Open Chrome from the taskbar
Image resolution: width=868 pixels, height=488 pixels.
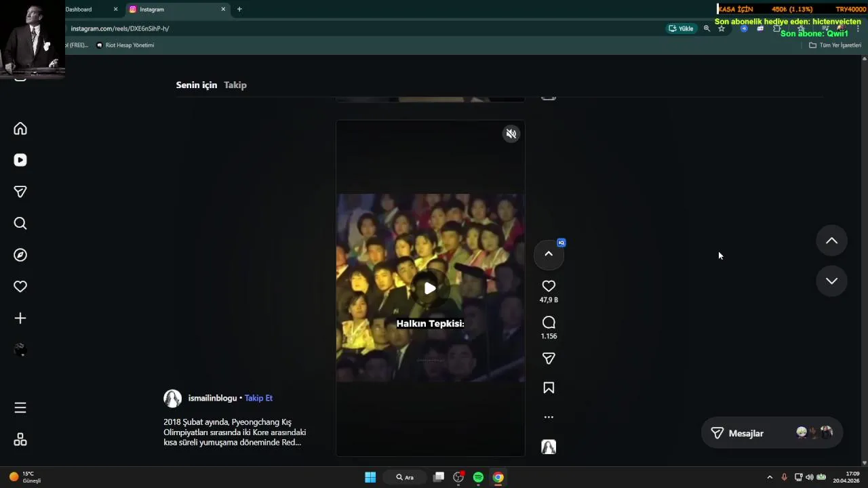(498, 477)
